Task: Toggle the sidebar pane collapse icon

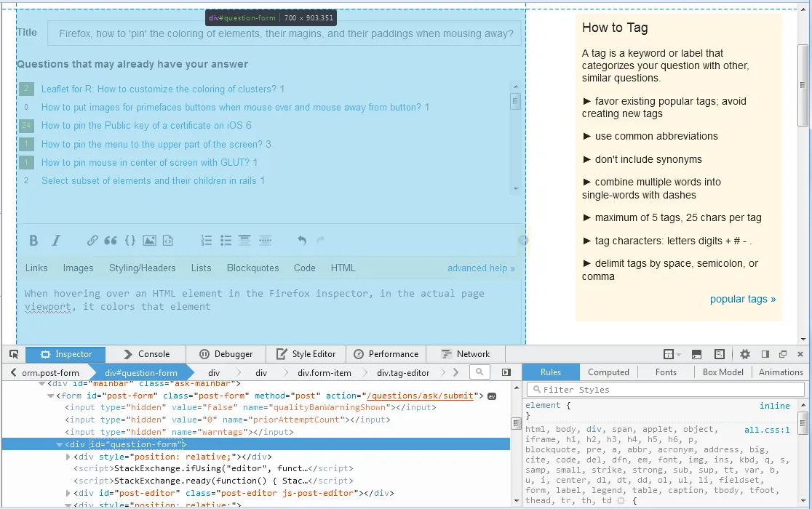Action: 506,372
